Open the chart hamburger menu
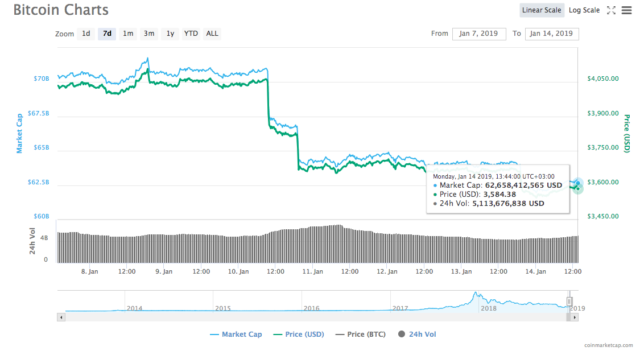 tap(626, 10)
